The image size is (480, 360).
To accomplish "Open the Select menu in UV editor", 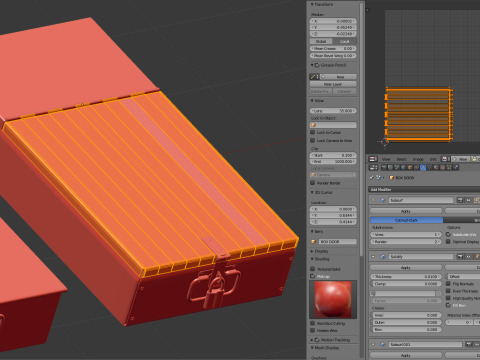I will [401, 159].
